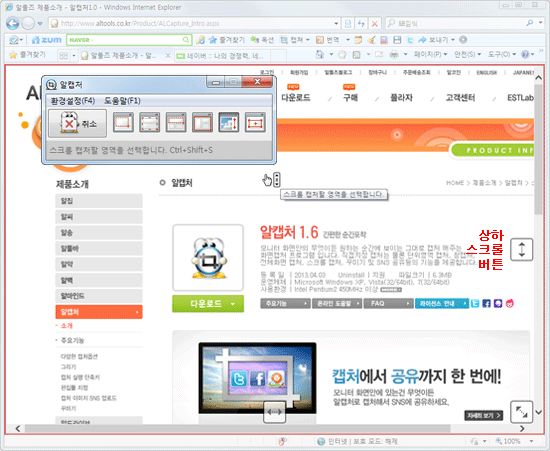Open the 도구(O) menu
Screen dimensions: 550x451
pos(502,54)
